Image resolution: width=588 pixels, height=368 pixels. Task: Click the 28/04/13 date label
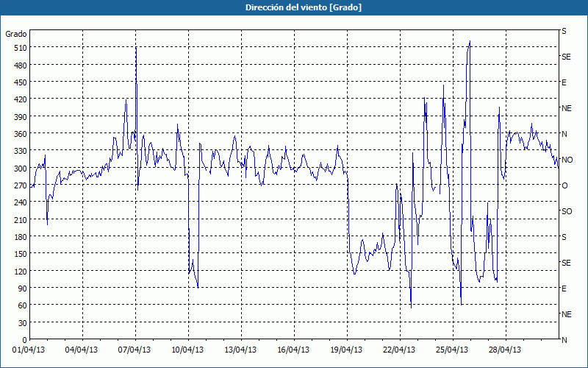click(x=505, y=350)
